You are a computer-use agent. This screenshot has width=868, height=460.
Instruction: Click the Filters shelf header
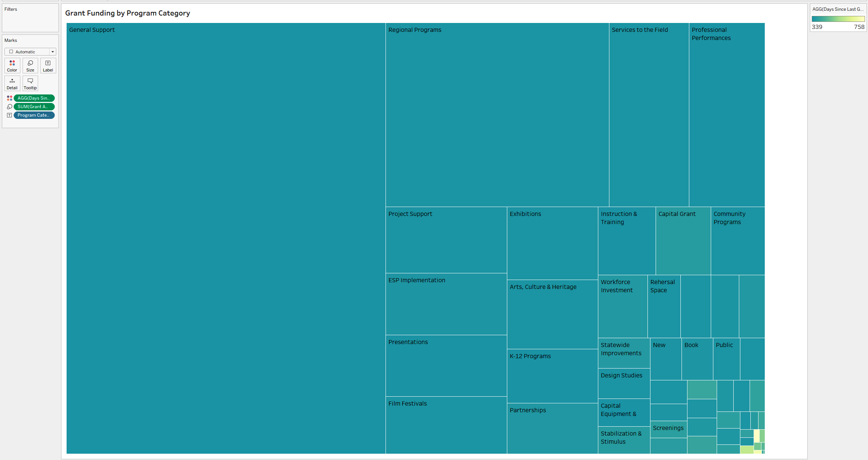11,9
